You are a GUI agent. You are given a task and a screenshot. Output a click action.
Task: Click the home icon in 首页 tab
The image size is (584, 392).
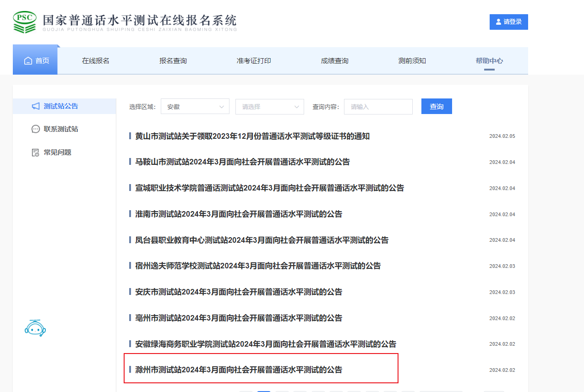coord(28,61)
